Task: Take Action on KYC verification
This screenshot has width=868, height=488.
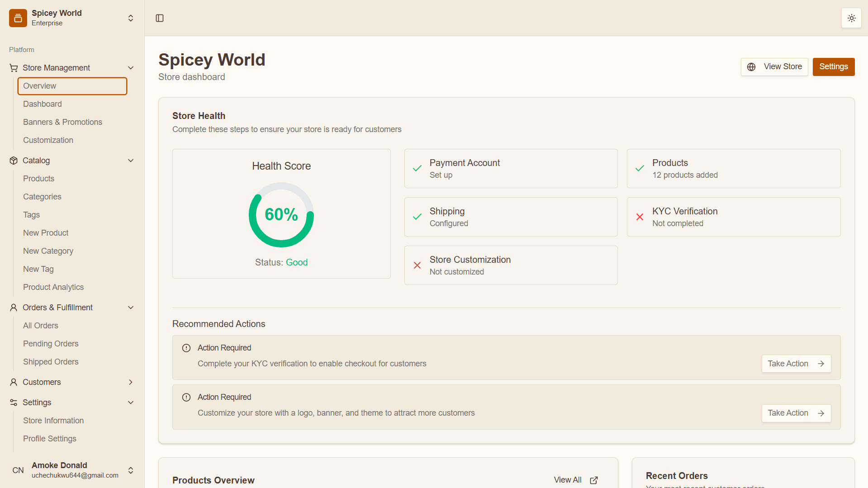Action: coord(796,364)
